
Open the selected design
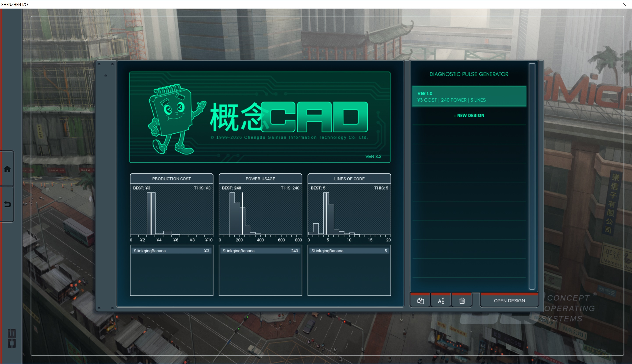(x=509, y=301)
